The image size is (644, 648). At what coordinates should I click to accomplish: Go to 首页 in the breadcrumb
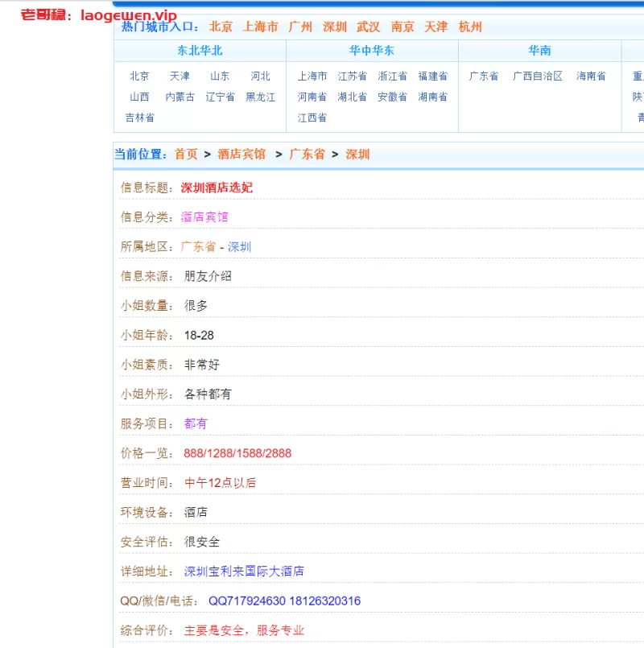[186, 154]
